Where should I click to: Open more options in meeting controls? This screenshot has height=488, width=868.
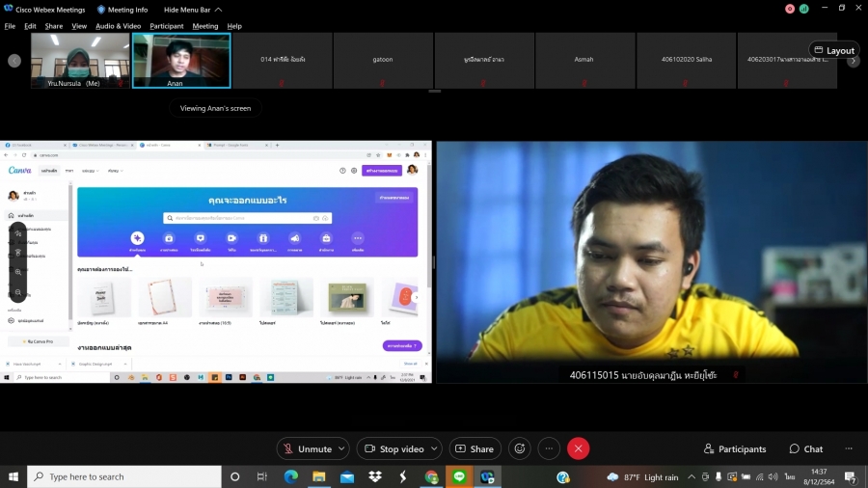(x=549, y=448)
